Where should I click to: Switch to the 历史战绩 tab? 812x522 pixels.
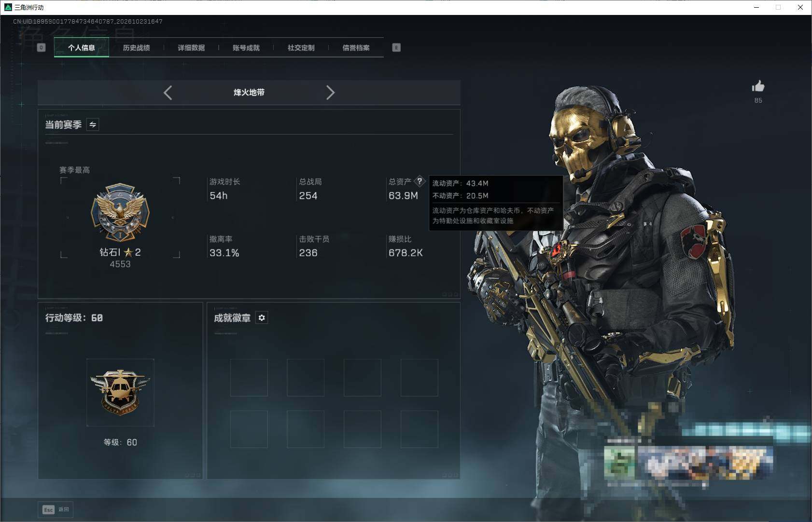click(136, 48)
